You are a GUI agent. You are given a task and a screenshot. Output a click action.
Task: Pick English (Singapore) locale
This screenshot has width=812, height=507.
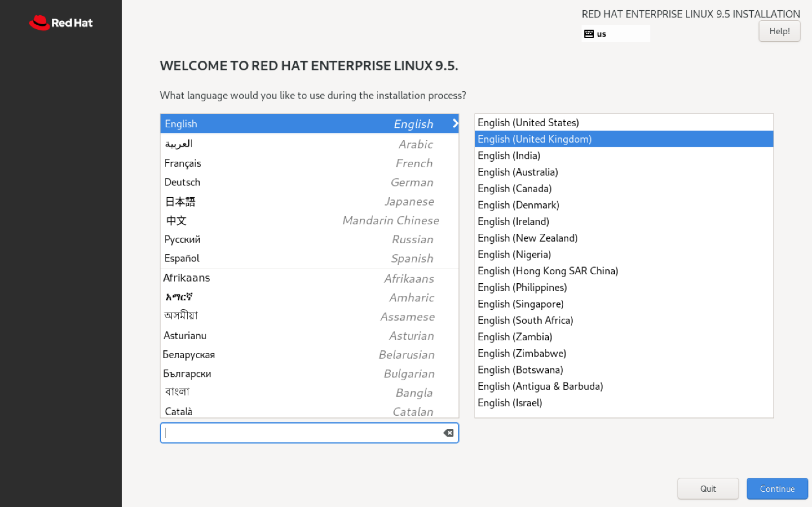click(623, 304)
